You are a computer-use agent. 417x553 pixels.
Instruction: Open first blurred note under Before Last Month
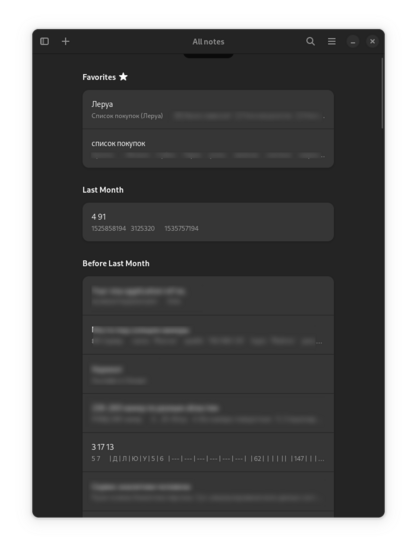208,296
